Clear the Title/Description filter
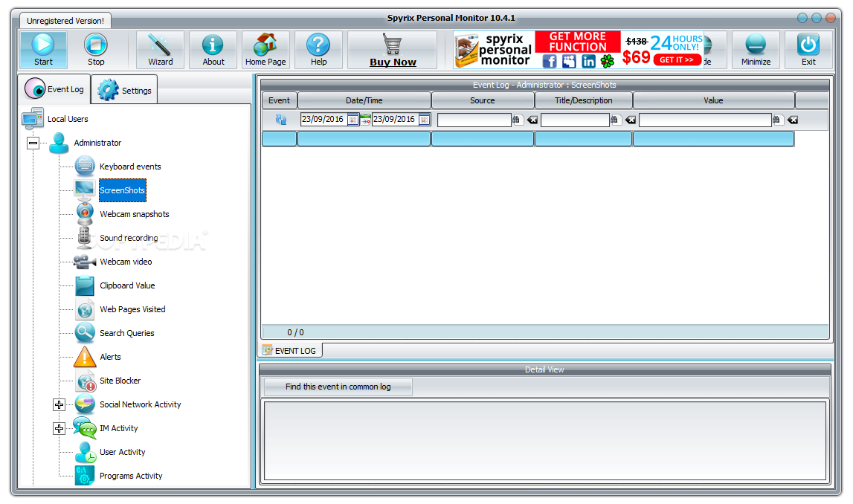Screen dimensions: 853x504 631,120
